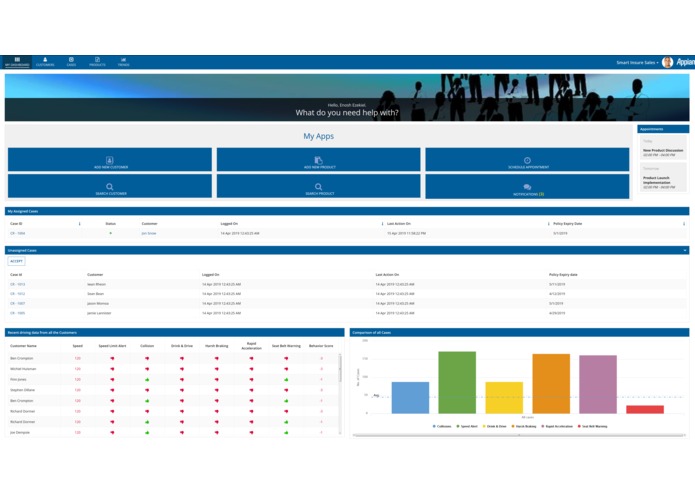This screenshot has width=695, height=494.
Task: Sort assigned cases by Policy Expiry Date arrow
Action: point(684,224)
